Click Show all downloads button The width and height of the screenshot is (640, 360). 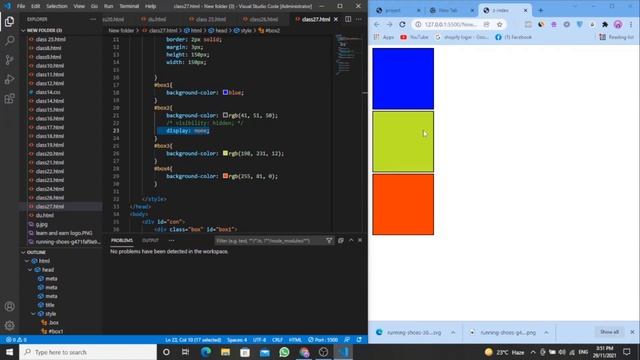coord(609,332)
